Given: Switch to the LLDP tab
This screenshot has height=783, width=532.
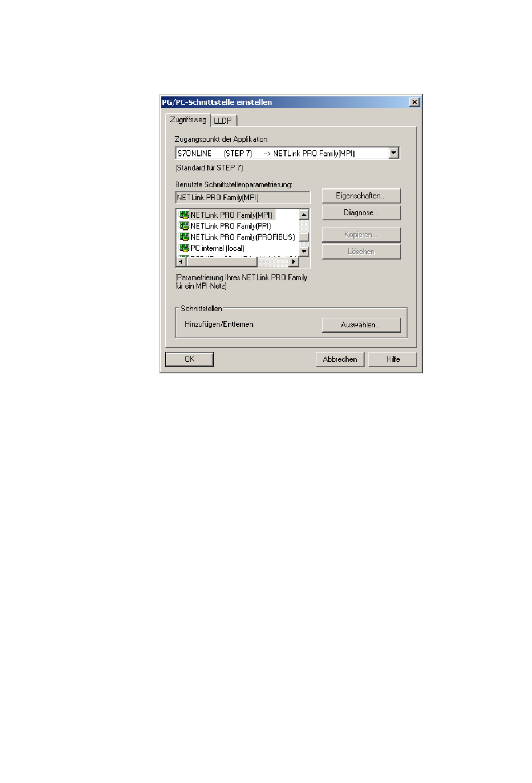Looking at the screenshot, I should click(x=223, y=121).
